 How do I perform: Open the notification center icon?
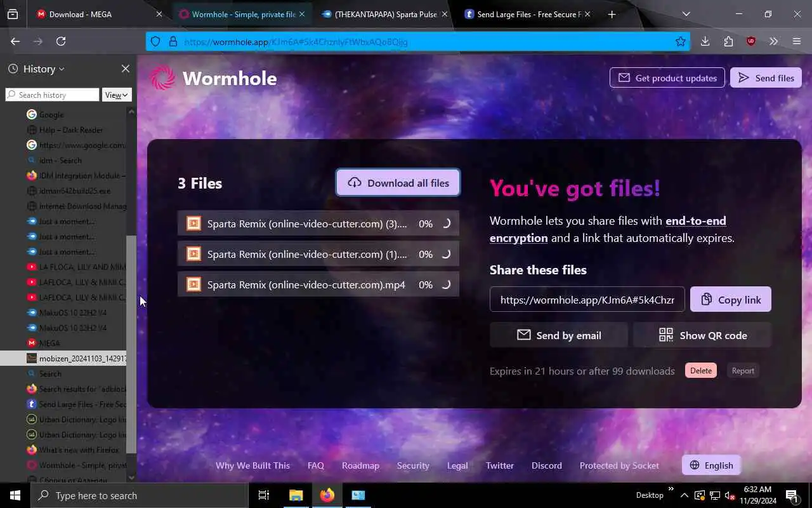(792, 495)
